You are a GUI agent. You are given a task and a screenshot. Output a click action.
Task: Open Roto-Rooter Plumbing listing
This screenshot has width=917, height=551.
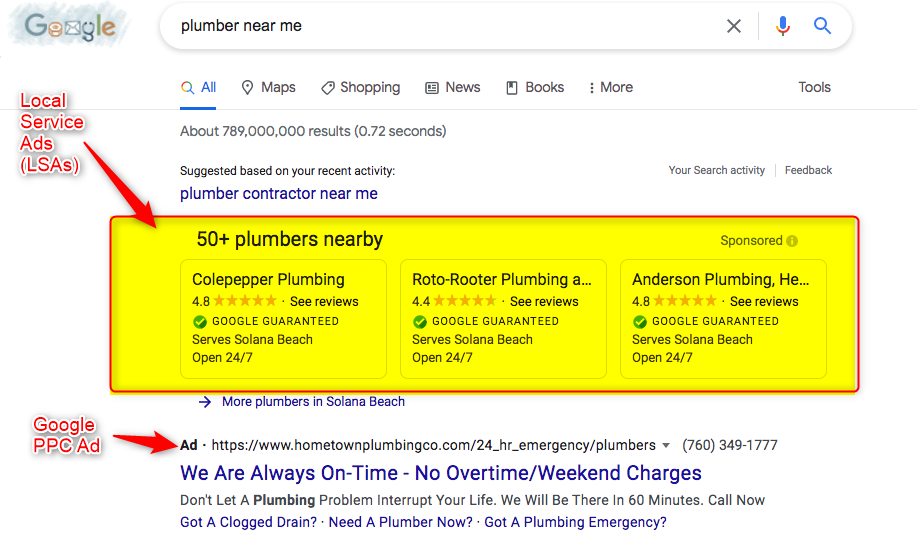point(502,280)
